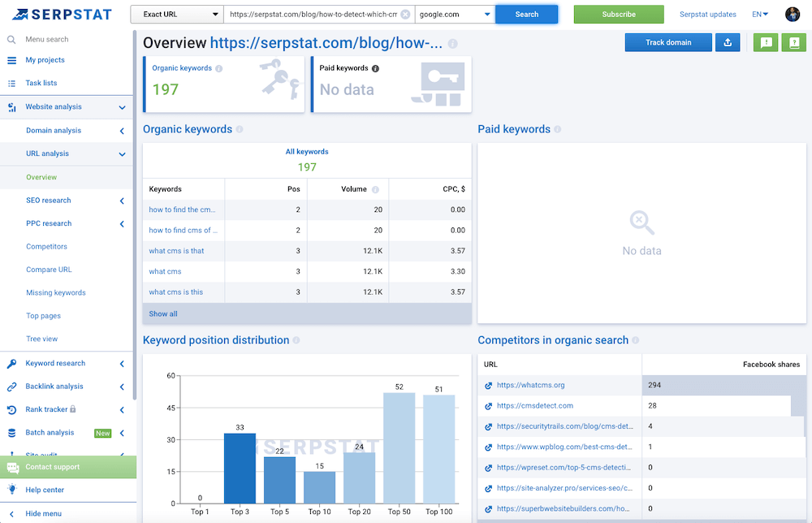Open the Compare URL menu item
This screenshot has height=523, width=812.
coord(50,270)
